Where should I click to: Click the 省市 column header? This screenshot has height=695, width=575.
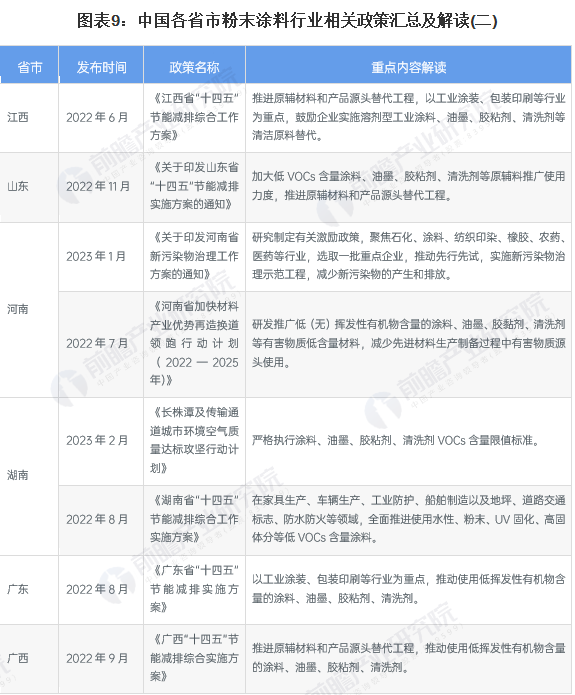pos(29,67)
